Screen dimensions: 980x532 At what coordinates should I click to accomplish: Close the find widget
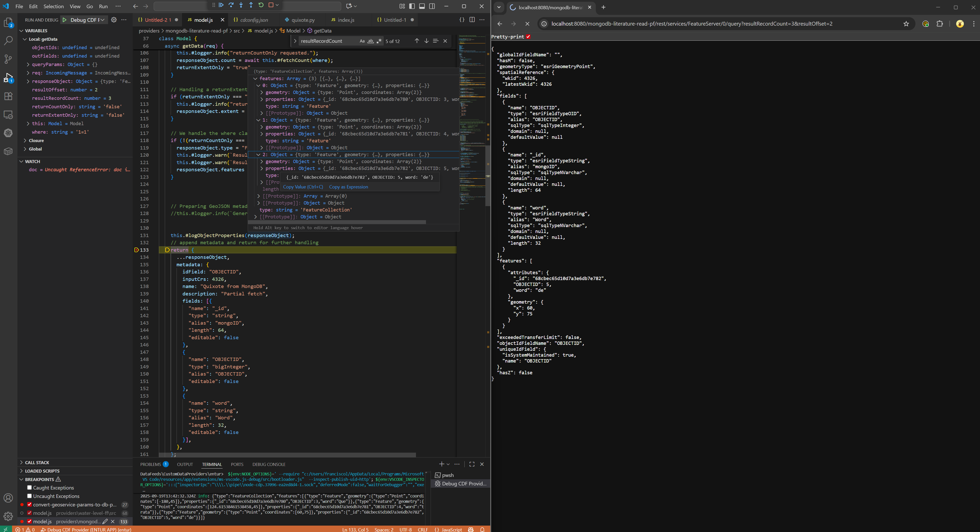coord(445,41)
